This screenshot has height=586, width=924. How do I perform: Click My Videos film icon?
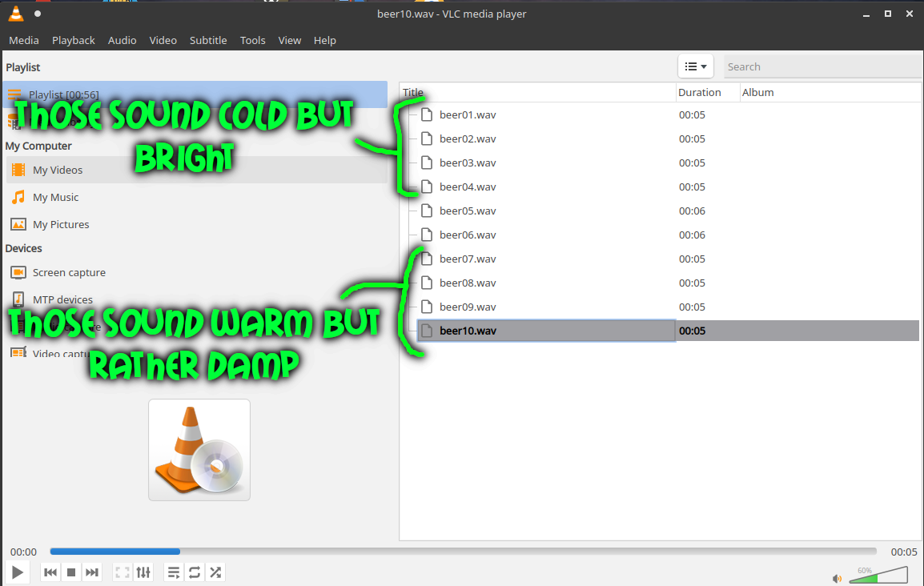(x=18, y=170)
